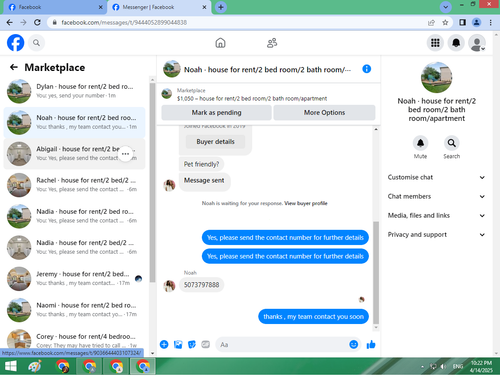Expand Customise chat section

[x=436, y=177]
